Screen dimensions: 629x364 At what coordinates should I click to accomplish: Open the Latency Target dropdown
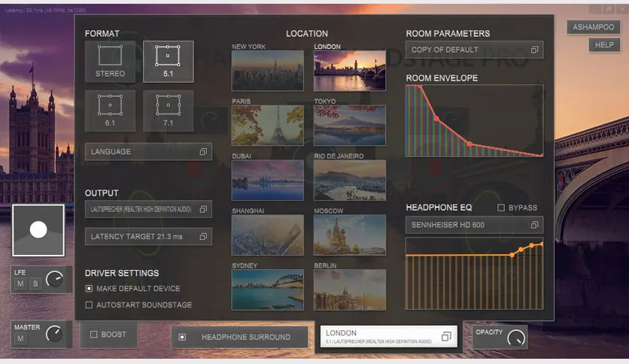(x=148, y=236)
